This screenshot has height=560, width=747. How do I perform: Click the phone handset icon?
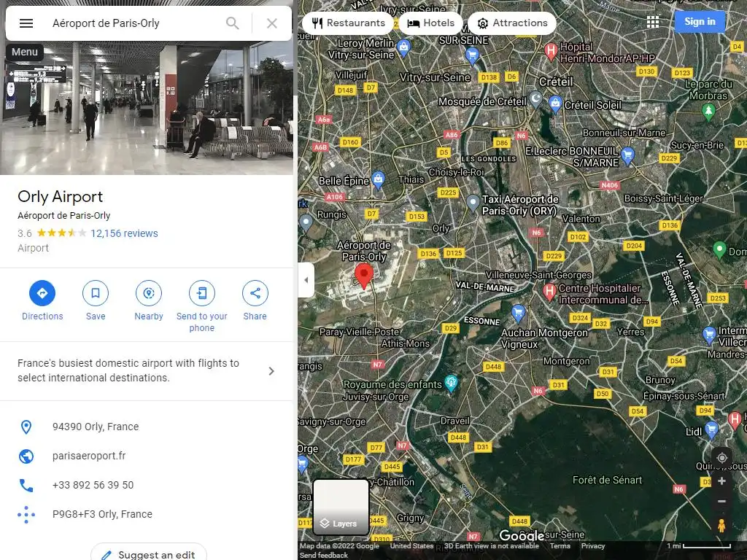click(26, 485)
